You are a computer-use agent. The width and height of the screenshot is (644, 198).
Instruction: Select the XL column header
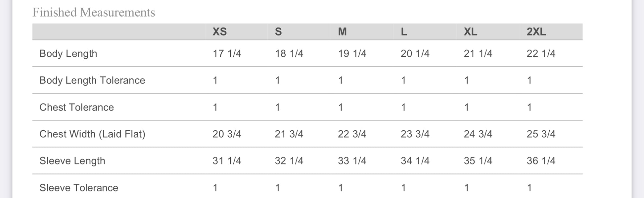point(470,32)
